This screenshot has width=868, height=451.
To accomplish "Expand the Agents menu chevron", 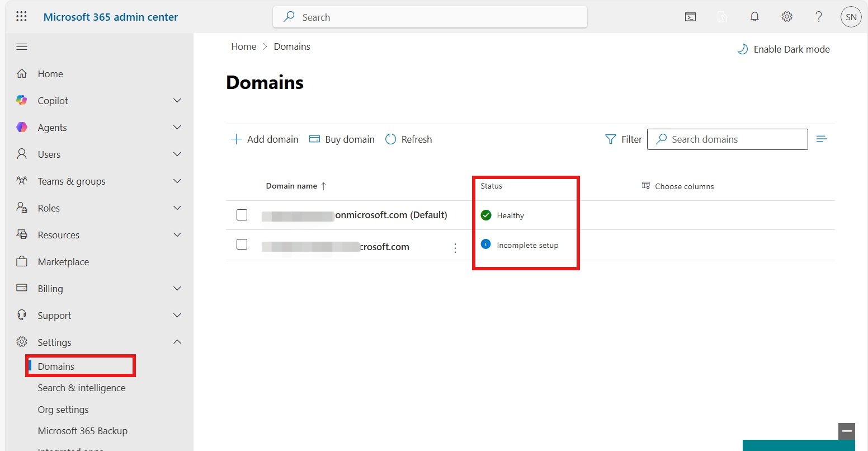I will [177, 127].
